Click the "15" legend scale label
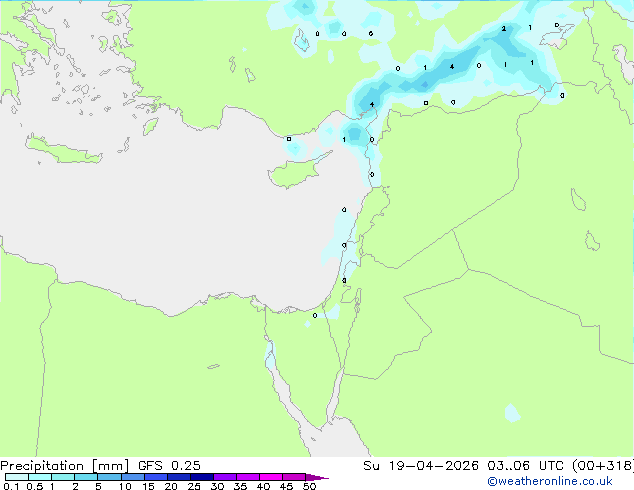Viewport: 634px width, 490px height. (148, 486)
